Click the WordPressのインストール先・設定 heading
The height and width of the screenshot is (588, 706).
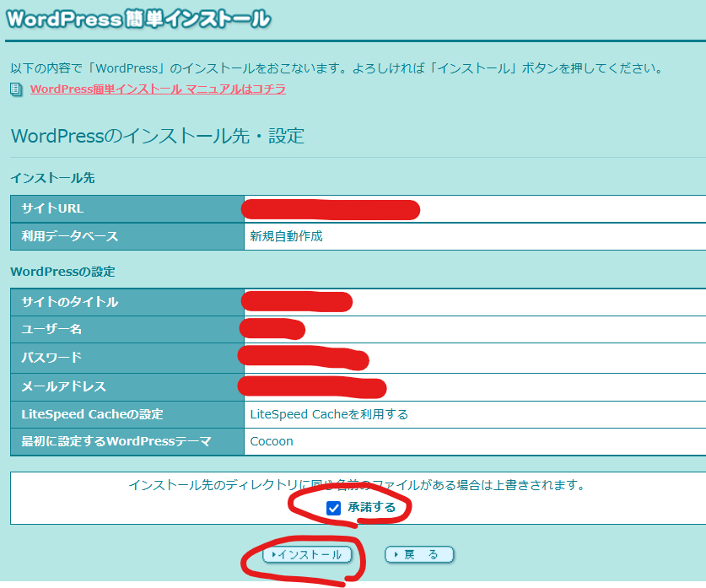pos(157,136)
